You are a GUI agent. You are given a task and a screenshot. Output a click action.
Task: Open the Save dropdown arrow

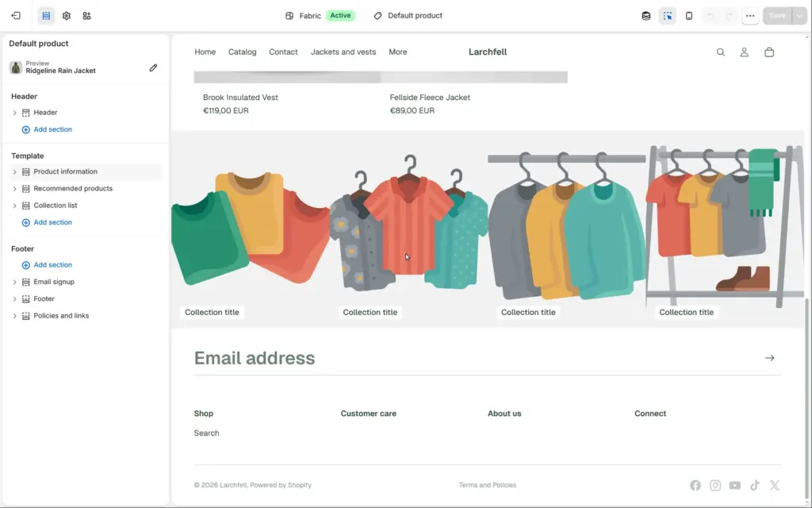point(799,16)
